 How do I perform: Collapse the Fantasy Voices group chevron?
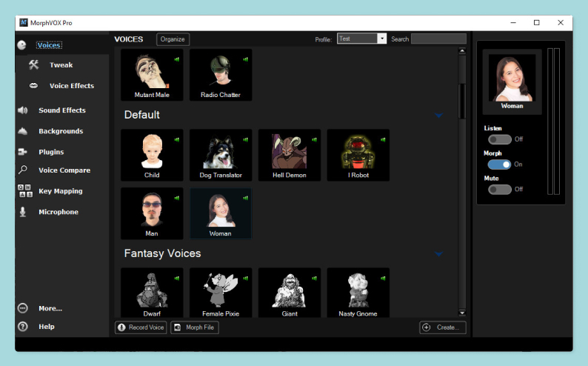(438, 254)
